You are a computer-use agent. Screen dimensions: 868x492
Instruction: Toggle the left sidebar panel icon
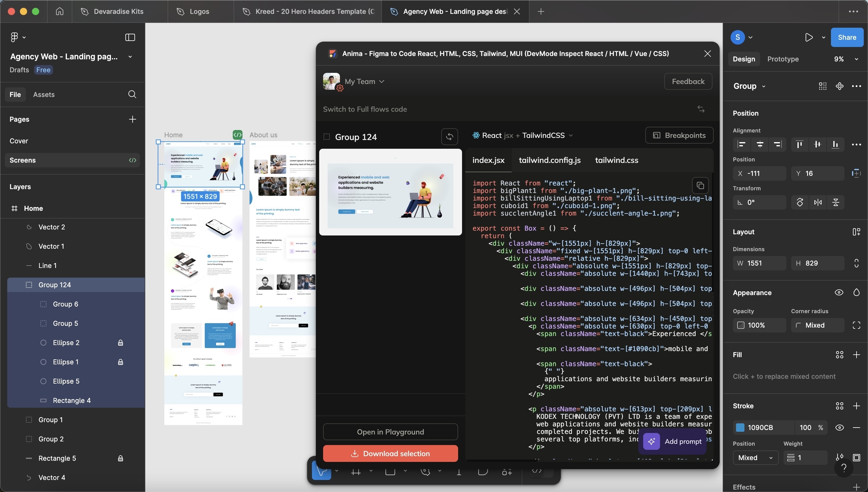130,37
